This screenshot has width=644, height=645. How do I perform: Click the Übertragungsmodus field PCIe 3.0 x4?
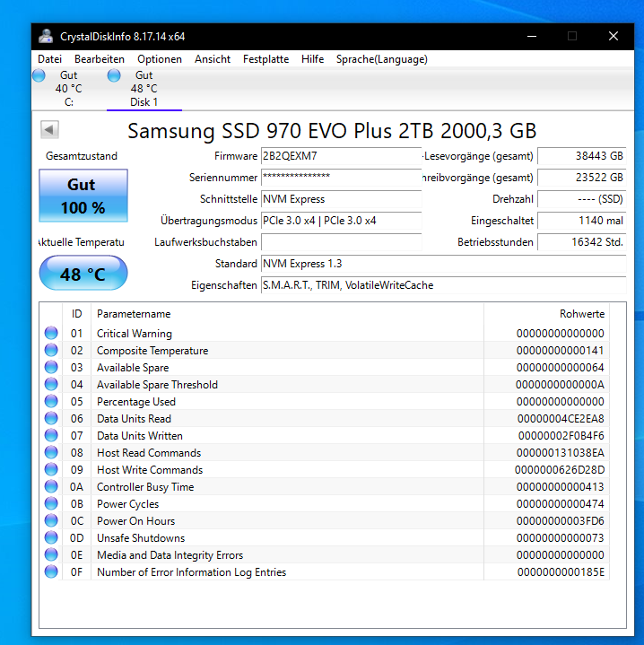pos(342,221)
